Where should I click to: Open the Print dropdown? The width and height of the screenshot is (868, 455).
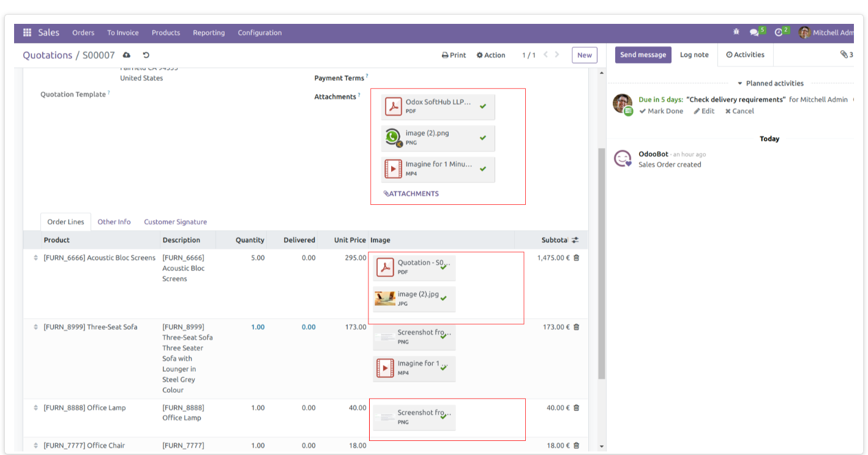tap(454, 55)
